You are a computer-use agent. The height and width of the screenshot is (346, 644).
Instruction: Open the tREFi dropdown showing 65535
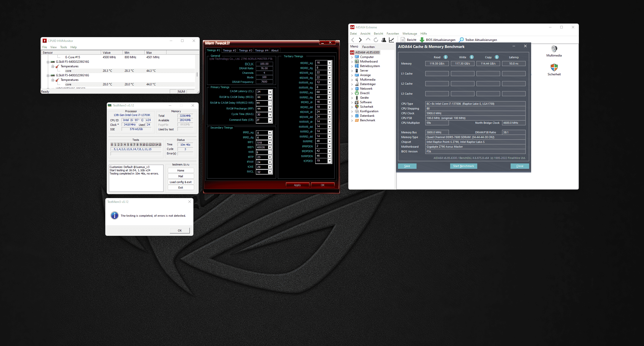270,147
